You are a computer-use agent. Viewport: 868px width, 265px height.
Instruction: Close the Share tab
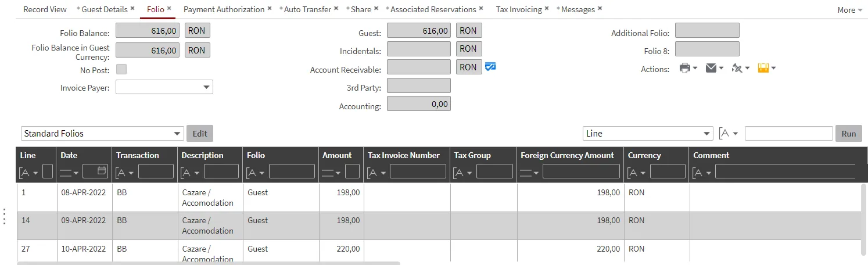pyautogui.click(x=376, y=9)
